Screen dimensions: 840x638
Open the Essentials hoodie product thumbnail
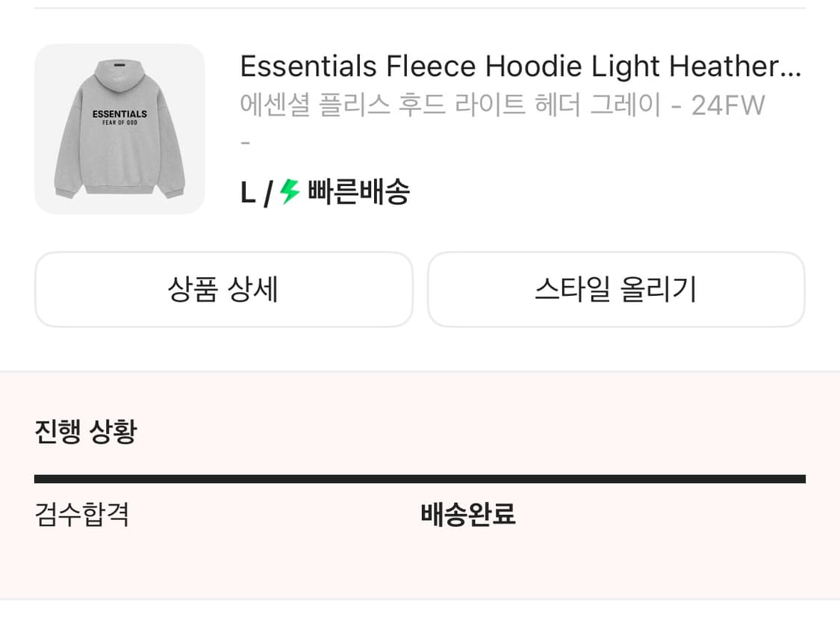click(x=119, y=128)
